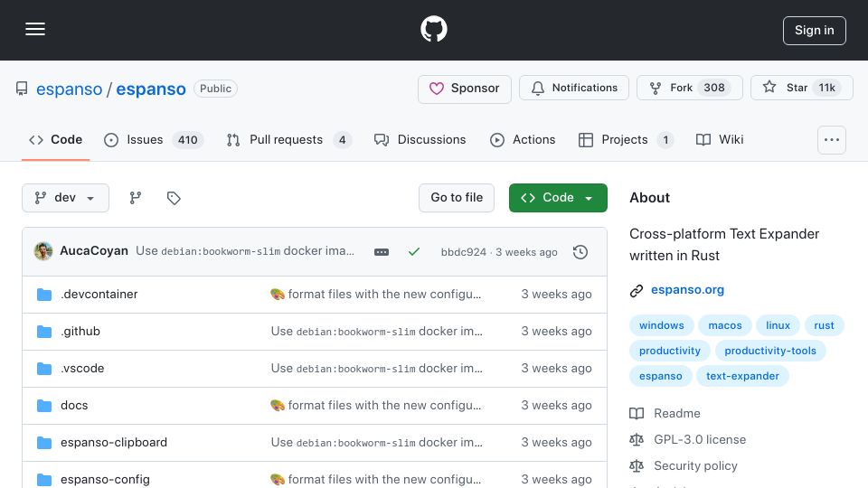This screenshot has width=868, height=488.
Task: Select the rust topic tag
Action: 824,325
